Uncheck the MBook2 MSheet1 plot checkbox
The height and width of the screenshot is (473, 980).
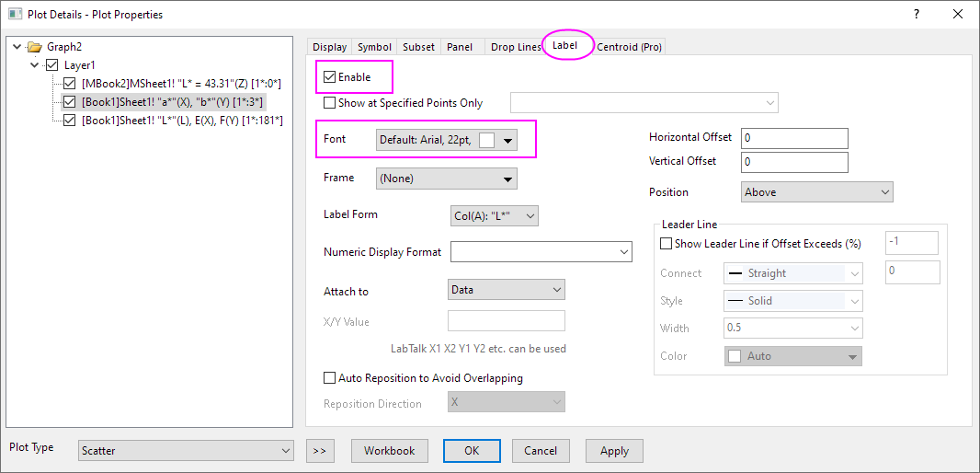coord(70,84)
